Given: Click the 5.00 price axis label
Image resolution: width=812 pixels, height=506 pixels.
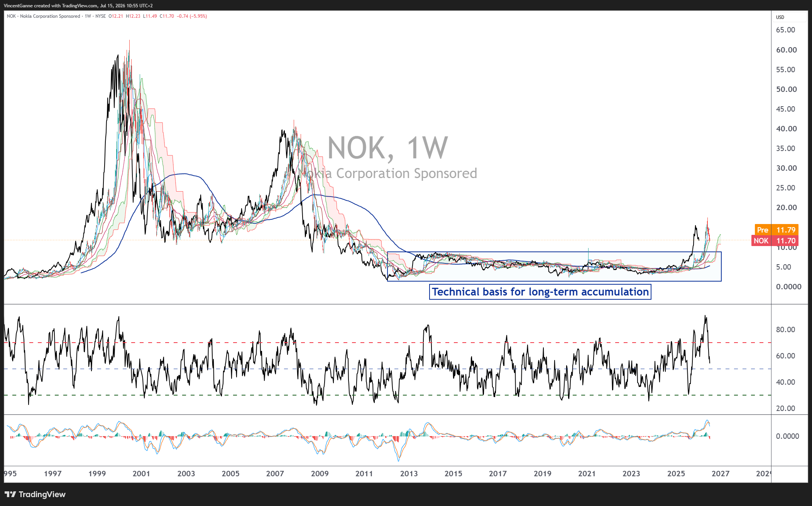Looking at the screenshot, I should click(x=783, y=267).
